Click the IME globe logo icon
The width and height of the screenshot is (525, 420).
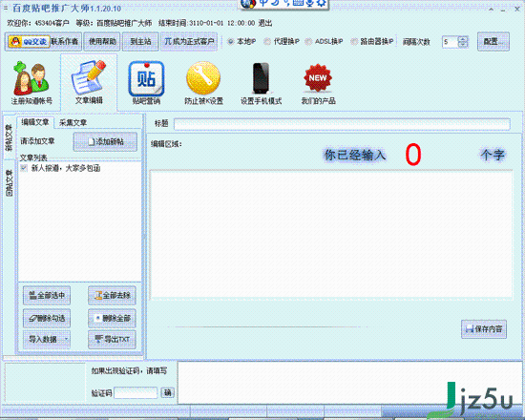point(248,4)
